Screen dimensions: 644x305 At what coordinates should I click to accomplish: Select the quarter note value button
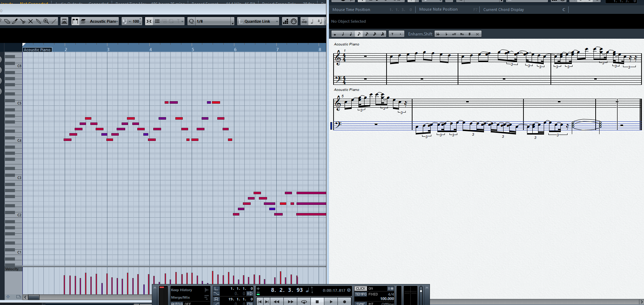[x=351, y=34]
